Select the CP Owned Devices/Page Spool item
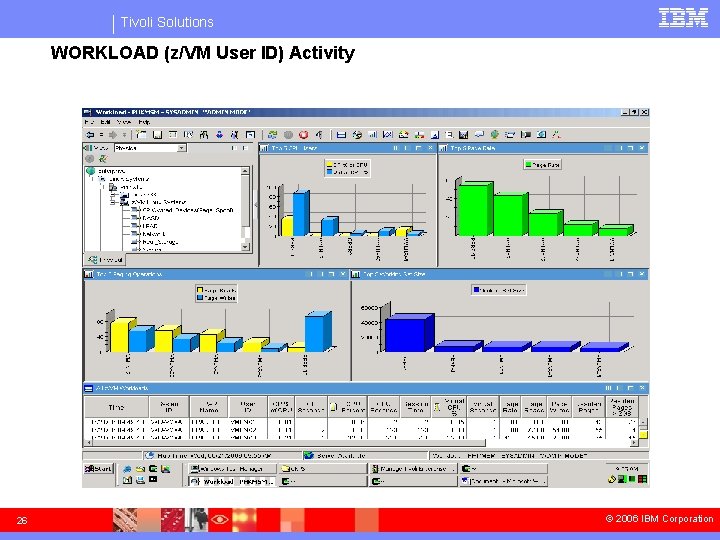Image resolution: width=720 pixels, height=540 pixels. [x=187, y=210]
